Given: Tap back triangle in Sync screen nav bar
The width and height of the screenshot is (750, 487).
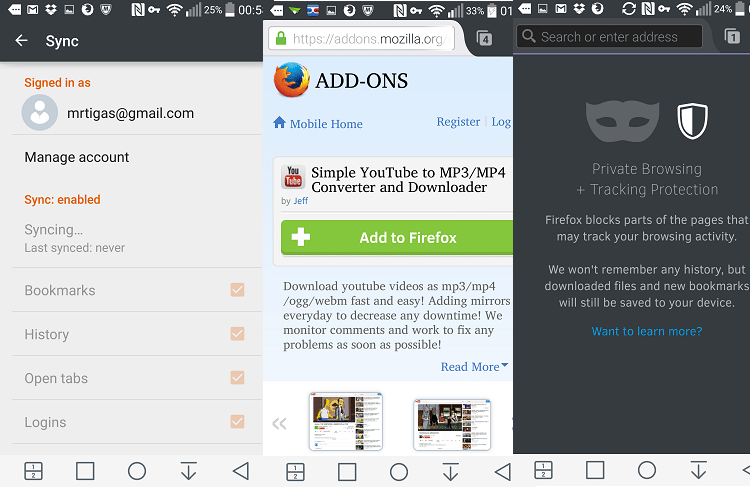Looking at the screenshot, I should coord(241,471).
